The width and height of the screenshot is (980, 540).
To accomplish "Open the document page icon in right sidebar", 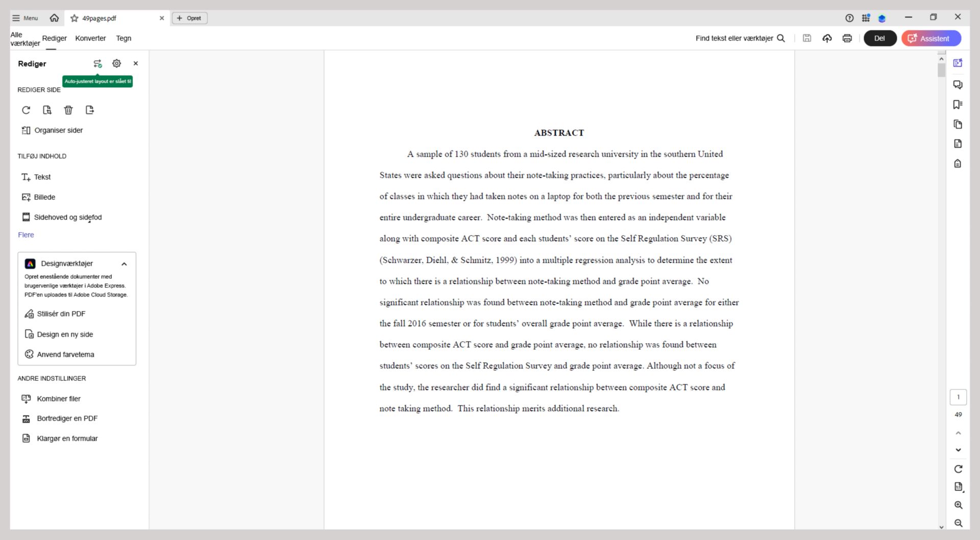I will (x=958, y=144).
